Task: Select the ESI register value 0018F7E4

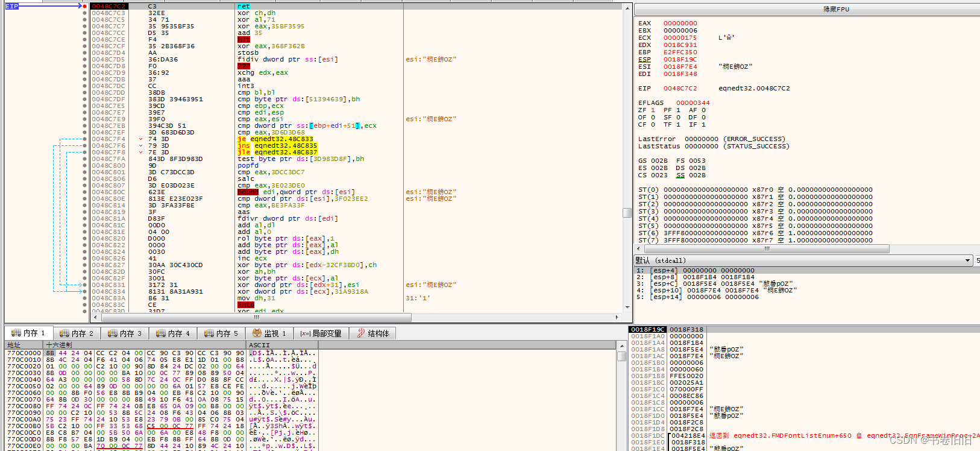Action: pos(680,67)
